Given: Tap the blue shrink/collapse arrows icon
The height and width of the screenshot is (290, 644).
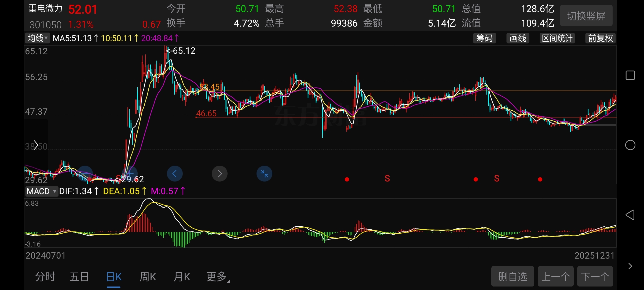Looking at the screenshot, I should click(264, 174).
